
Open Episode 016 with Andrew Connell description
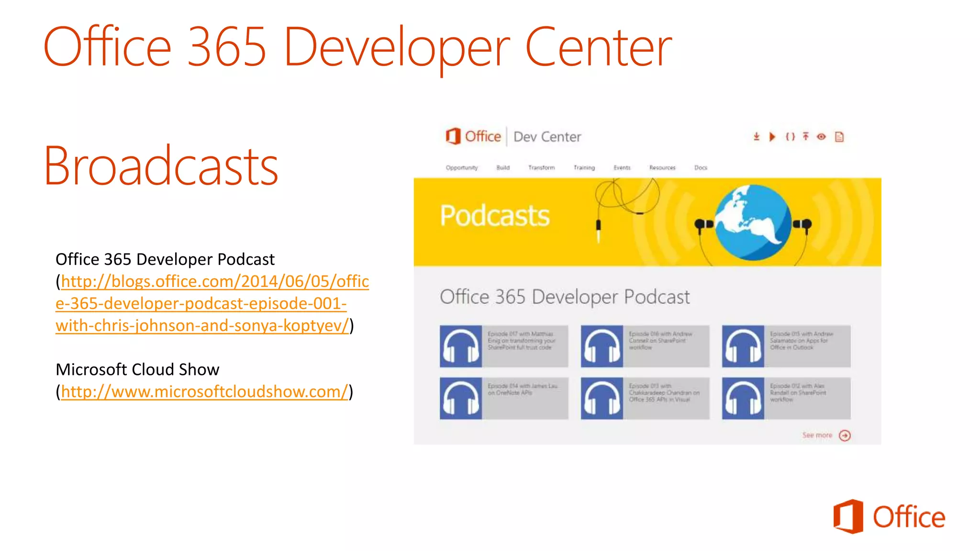coord(666,346)
